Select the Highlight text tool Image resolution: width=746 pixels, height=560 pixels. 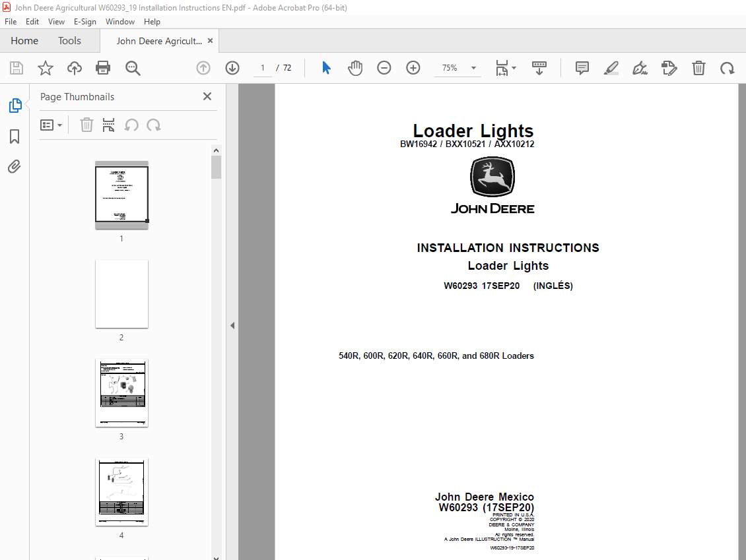pyautogui.click(x=611, y=68)
